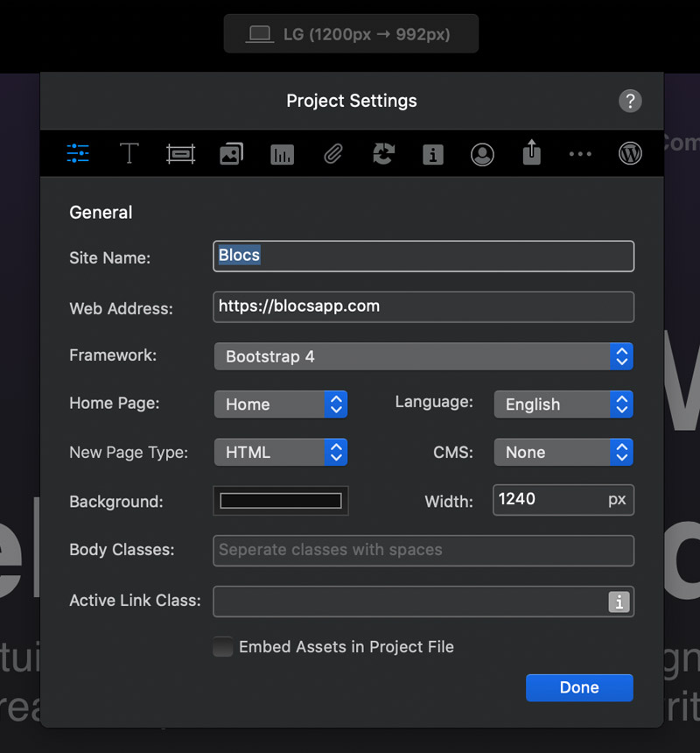Image resolution: width=700 pixels, height=753 pixels.
Task: Open the Home Page dropdown
Action: click(281, 405)
